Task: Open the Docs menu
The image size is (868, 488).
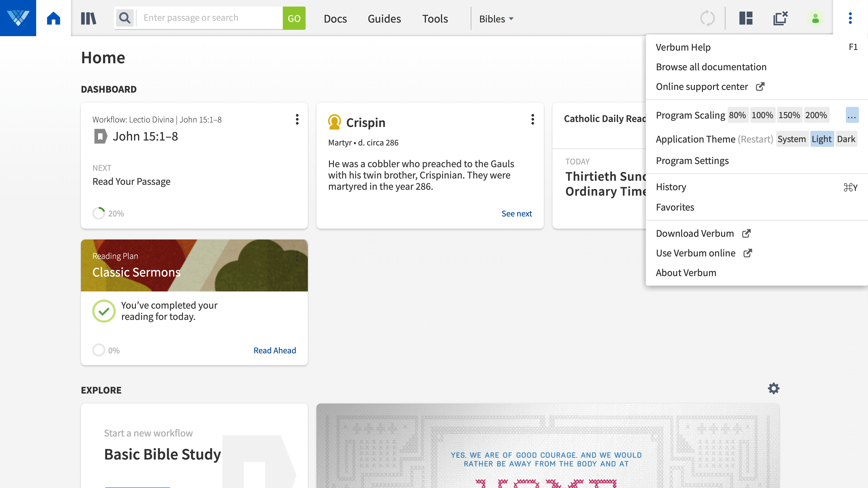Action: (x=335, y=19)
